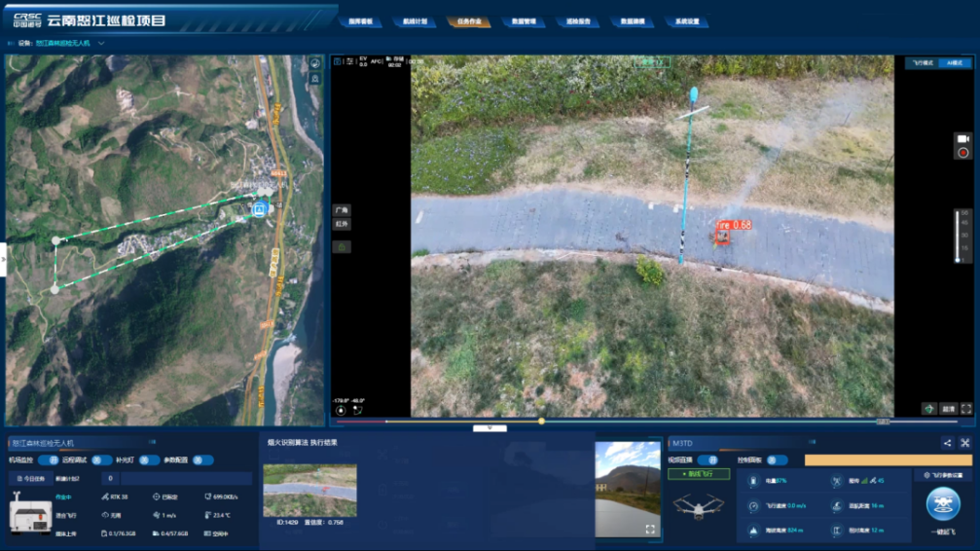Viewport: 980px width, 551px height.
Task: Open the 指挥看板 tab
Action: [361, 21]
